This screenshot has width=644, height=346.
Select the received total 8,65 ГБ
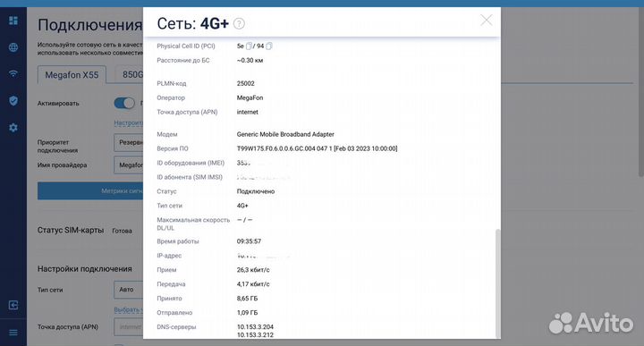[x=247, y=299]
